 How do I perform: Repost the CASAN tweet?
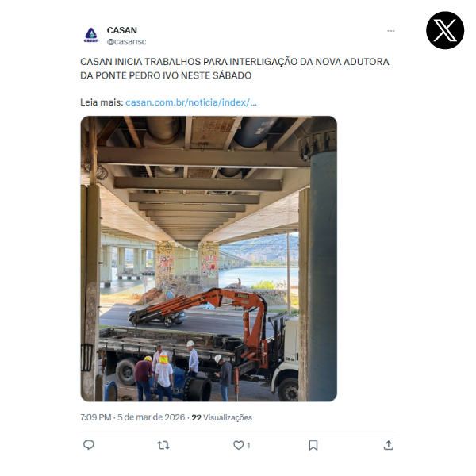pos(163,445)
